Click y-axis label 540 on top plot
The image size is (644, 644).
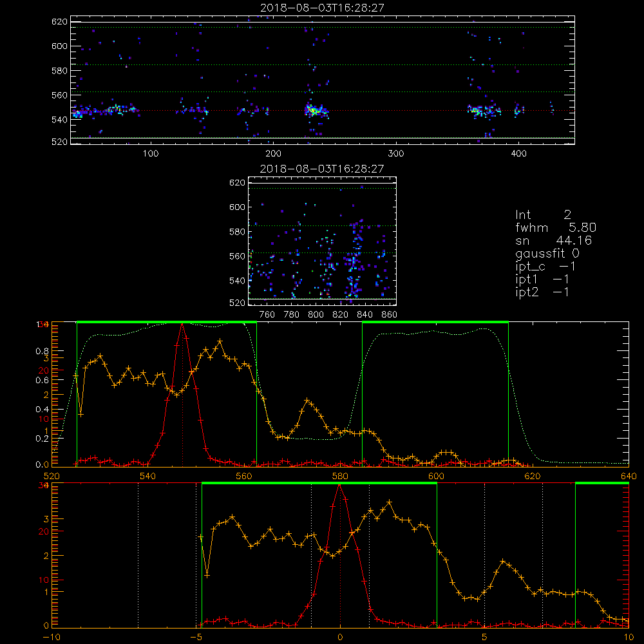(x=59, y=120)
